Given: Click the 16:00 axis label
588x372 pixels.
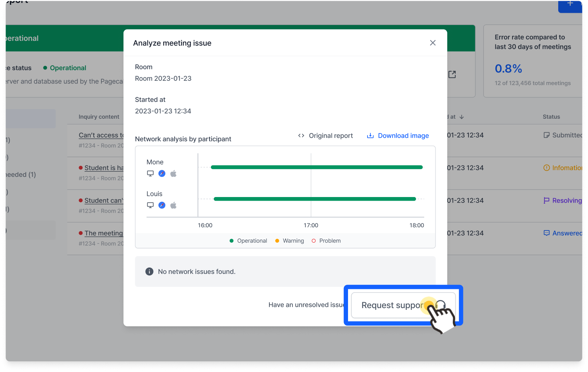Looking at the screenshot, I should coord(205,225).
